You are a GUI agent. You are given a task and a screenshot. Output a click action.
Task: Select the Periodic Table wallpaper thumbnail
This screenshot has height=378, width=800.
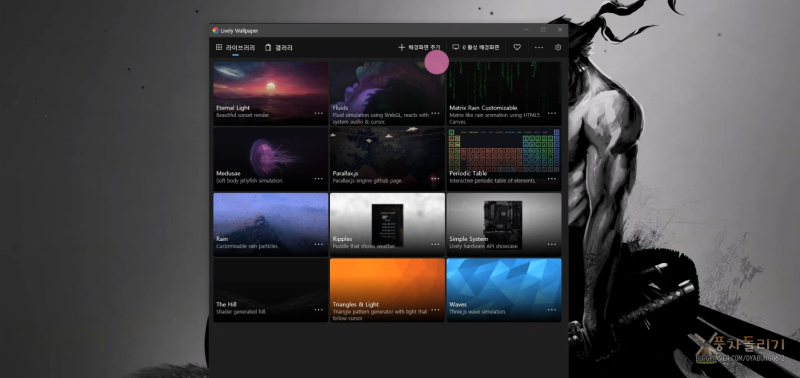[x=504, y=159]
